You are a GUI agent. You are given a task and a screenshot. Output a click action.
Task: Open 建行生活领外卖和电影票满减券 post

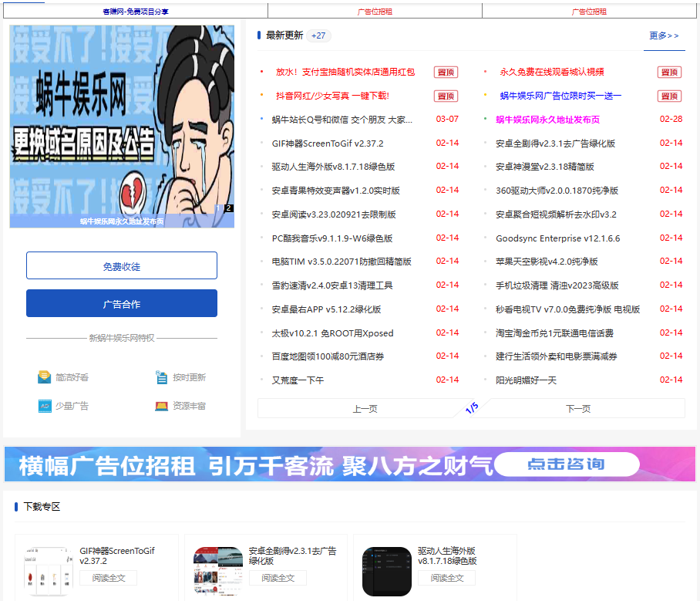557,356
